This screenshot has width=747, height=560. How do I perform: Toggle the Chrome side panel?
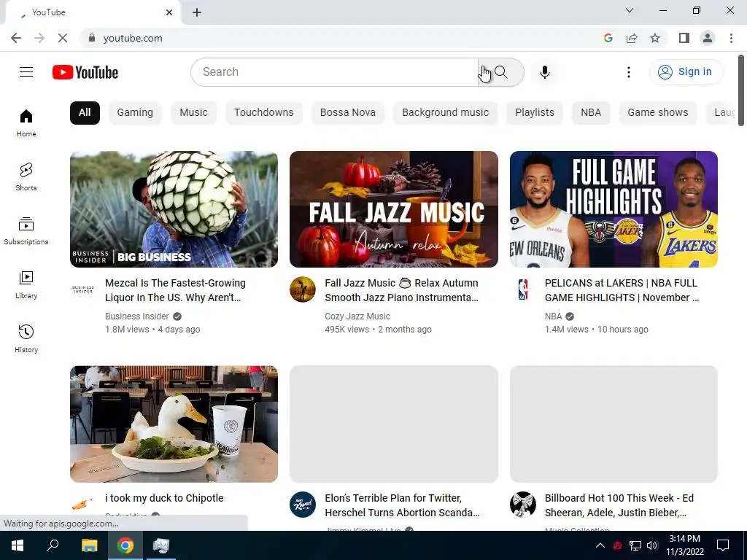(x=684, y=38)
